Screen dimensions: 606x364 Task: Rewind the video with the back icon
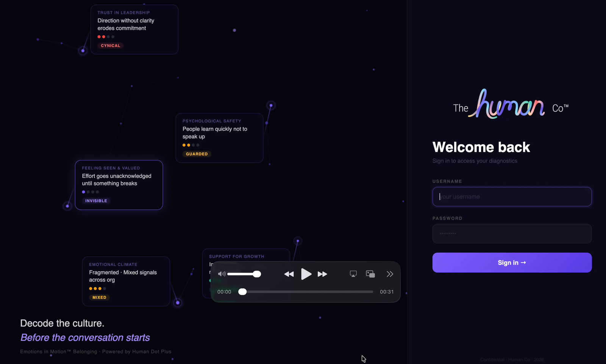(289, 274)
